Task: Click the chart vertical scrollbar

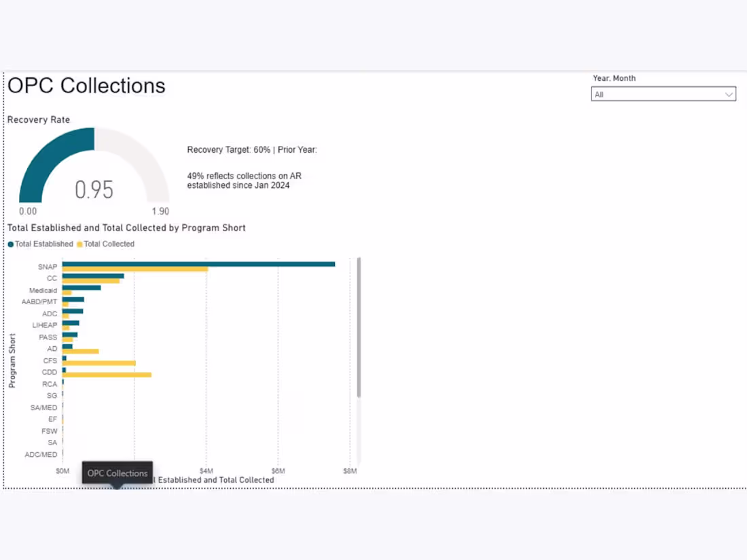Action: (x=359, y=328)
